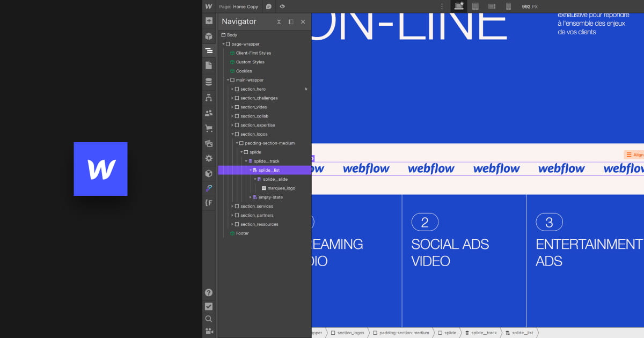
Task: Open the Ecommerce cart panel
Action: point(209,128)
